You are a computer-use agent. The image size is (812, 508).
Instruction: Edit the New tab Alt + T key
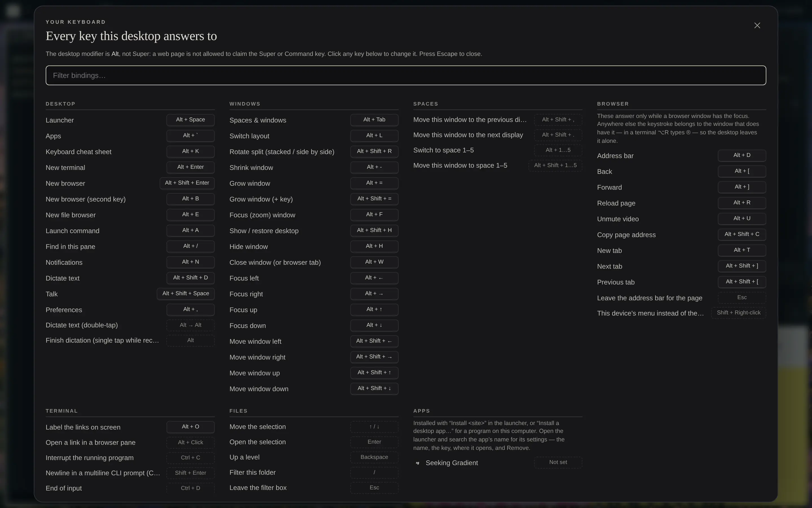pos(742,250)
